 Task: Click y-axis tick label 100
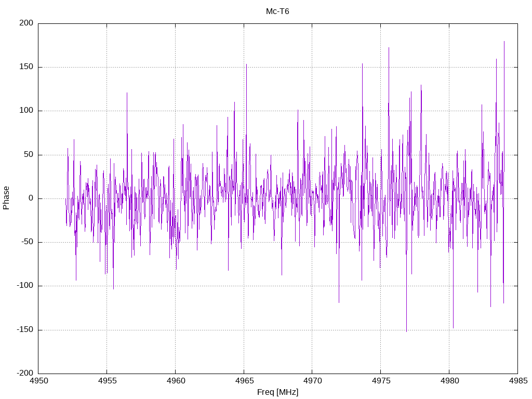click(x=26, y=110)
